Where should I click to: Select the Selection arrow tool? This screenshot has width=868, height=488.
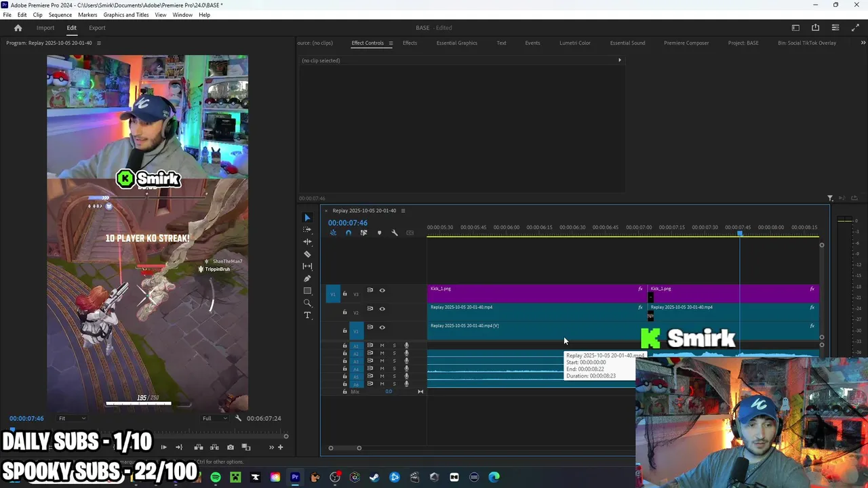(307, 218)
